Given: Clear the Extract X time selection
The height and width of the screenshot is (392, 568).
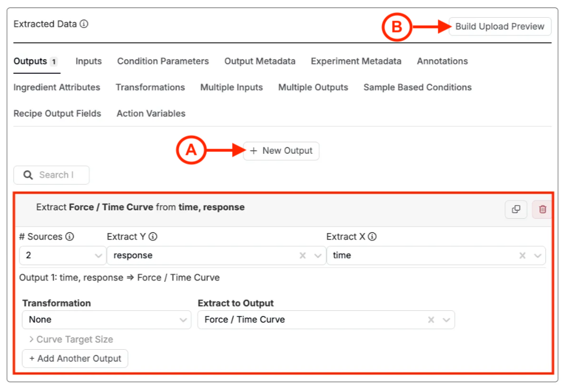Looking at the screenshot, I should (x=522, y=256).
